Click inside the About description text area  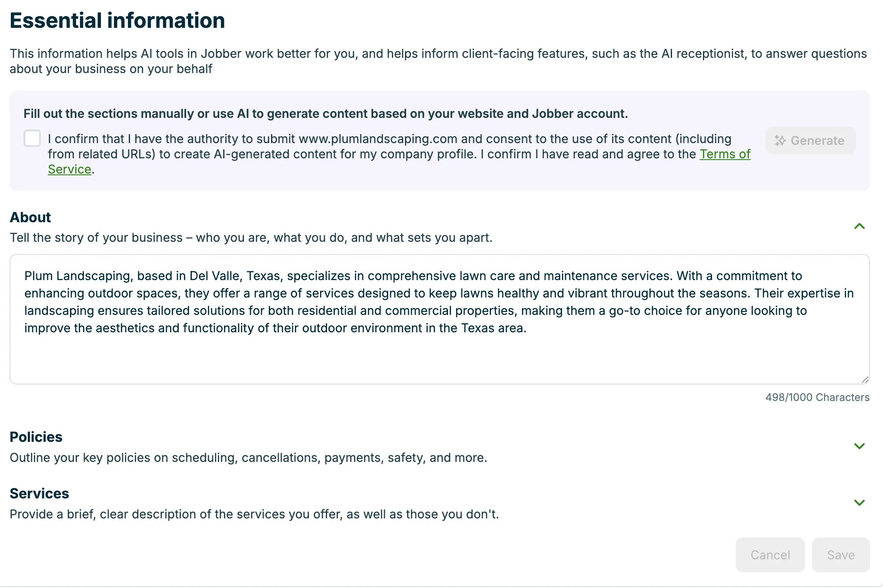440,319
